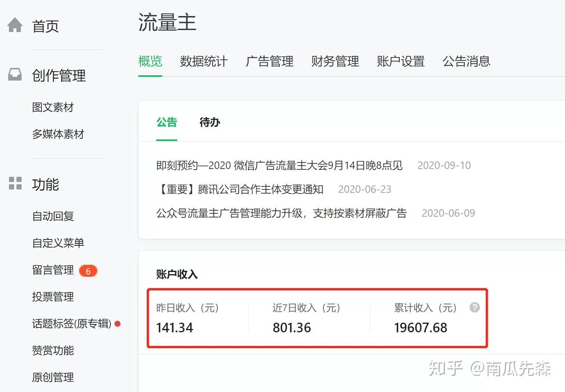The width and height of the screenshot is (565, 392).
Task: Open the 广告管理 tab
Action: click(x=269, y=61)
